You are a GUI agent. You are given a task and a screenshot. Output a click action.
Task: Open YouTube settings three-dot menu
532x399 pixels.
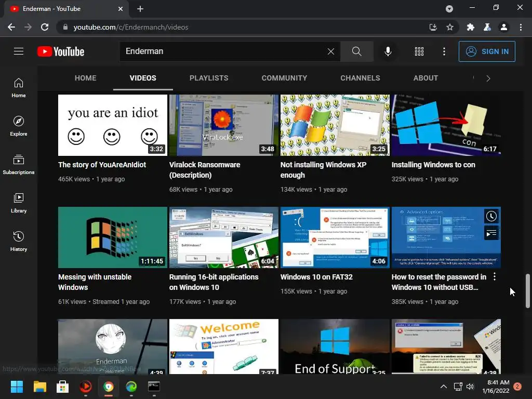[x=444, y=51]
